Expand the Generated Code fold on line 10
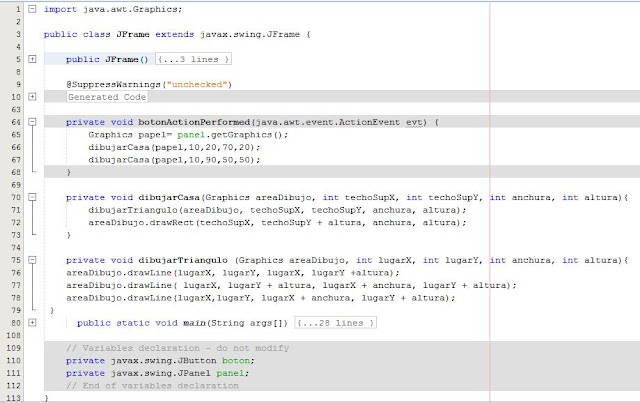Image resolution: width=640 pixels, height=403 pixels. tap(32, 97)
